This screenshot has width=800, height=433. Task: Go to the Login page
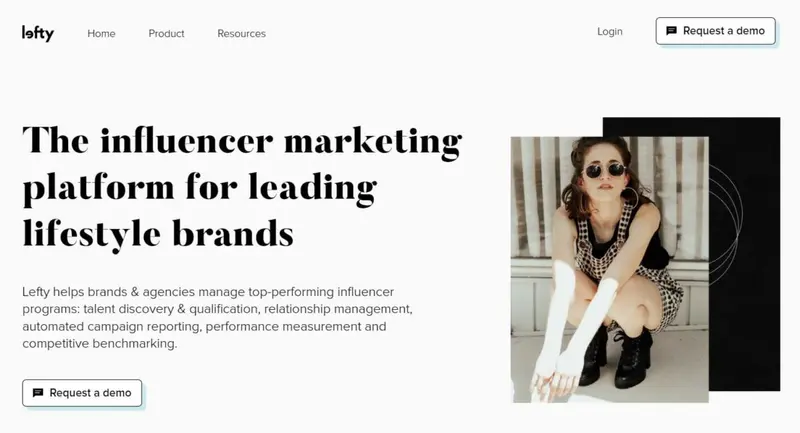[610, 32]
